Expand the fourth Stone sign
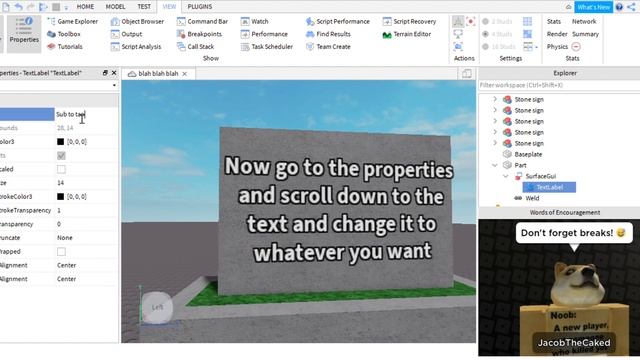The image size is (640, 360). (x=495, y=132)
